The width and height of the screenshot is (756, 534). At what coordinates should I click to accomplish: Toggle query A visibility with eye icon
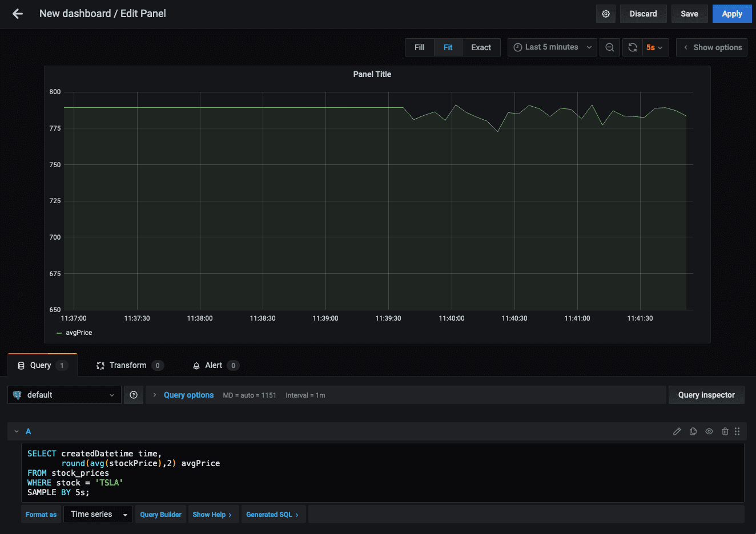709,431
